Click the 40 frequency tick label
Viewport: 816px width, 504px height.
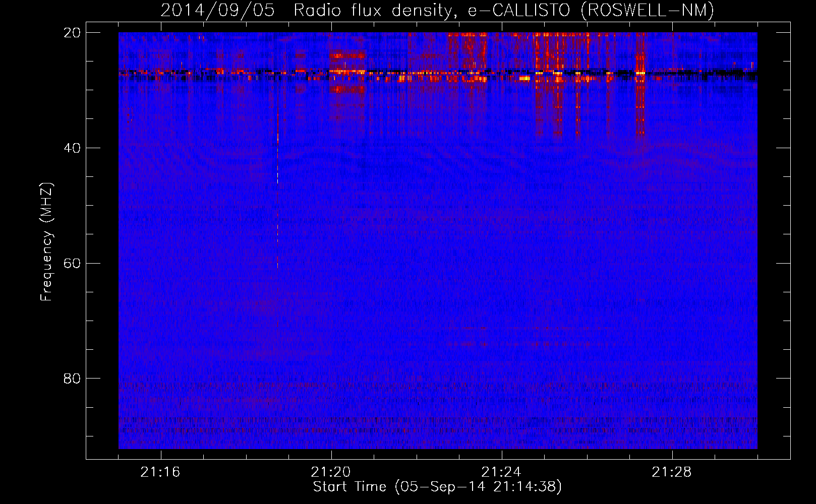coord(72,148)
